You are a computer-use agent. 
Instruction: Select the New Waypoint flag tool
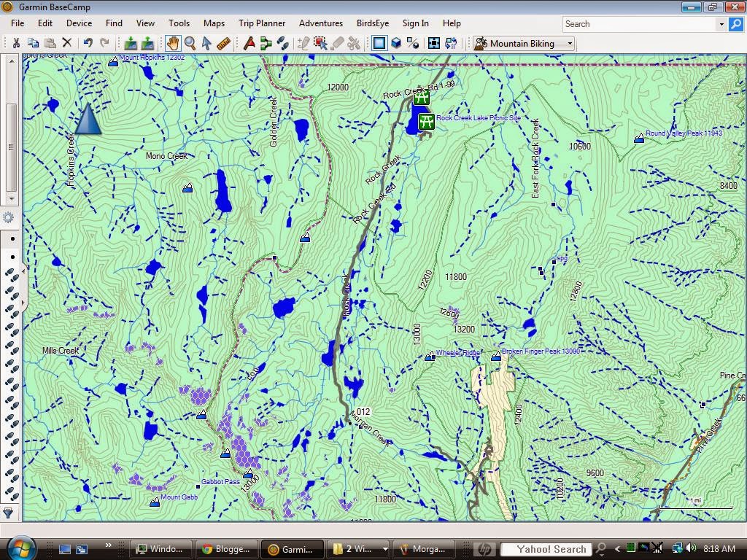coord(249,43)
